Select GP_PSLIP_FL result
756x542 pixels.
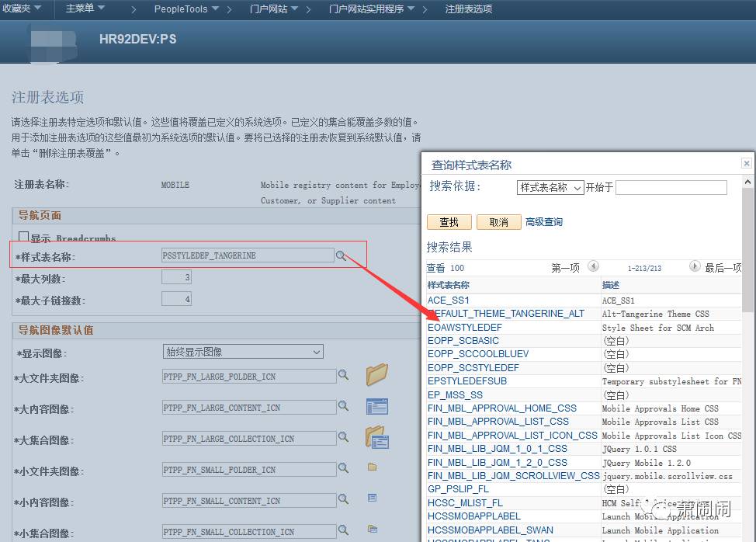point(458,489)
